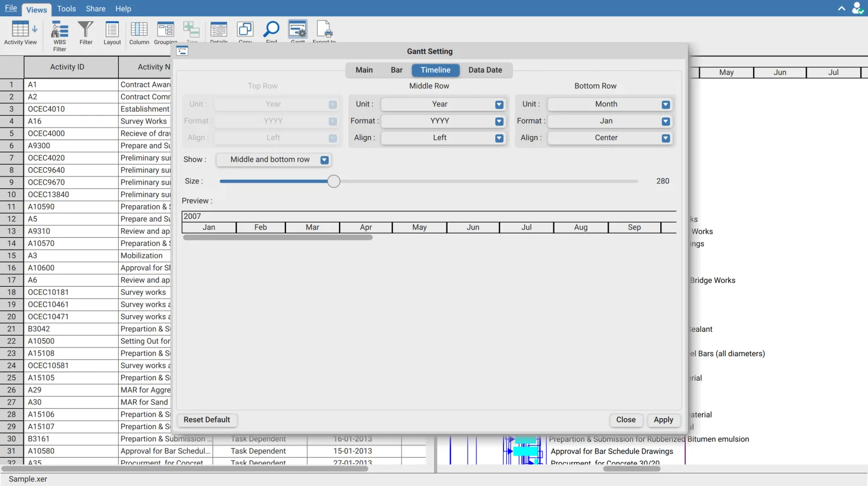868x486 pixels.
Task: Click the Gantt Setting dialog title icon
Action: [182, 51]
